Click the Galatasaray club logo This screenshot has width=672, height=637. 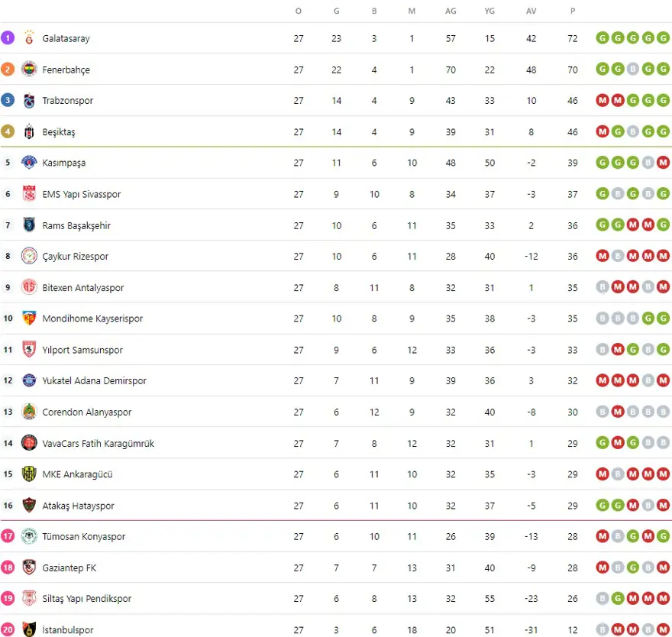click(x=29, y=38)
